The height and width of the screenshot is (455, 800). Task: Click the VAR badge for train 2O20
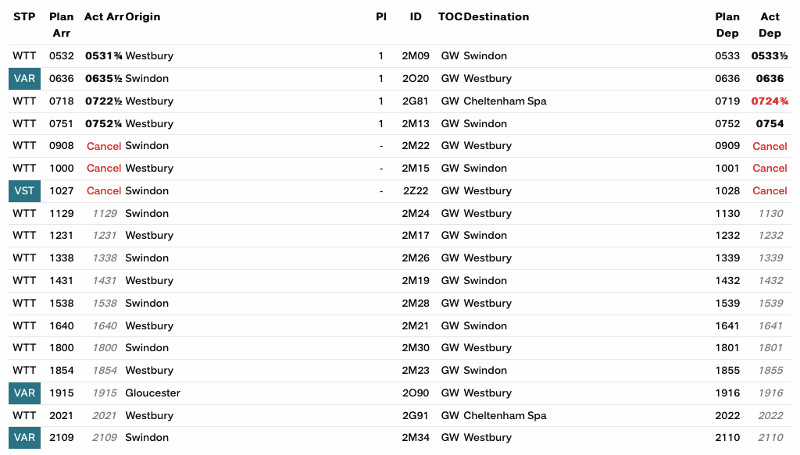pos(24,79)
